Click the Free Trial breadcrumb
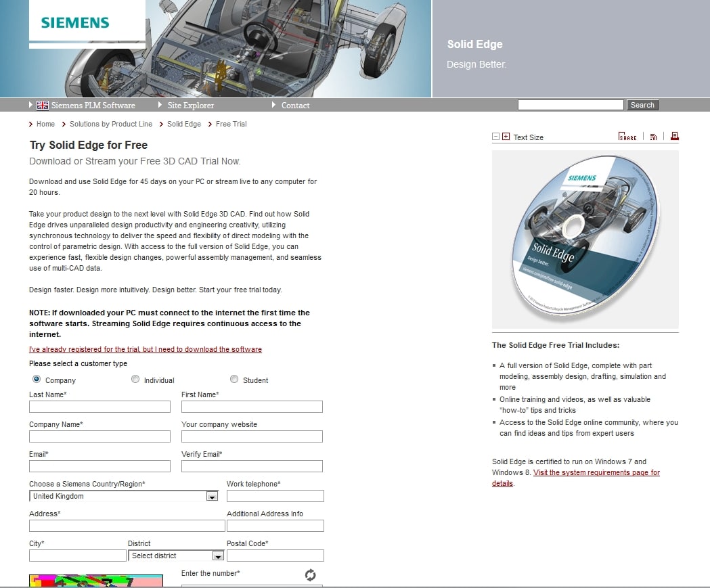 click(231, 124)
